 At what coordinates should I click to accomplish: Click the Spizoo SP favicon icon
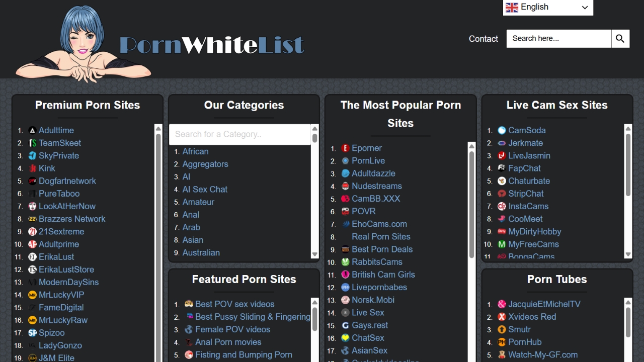click(x=32, y=333)
